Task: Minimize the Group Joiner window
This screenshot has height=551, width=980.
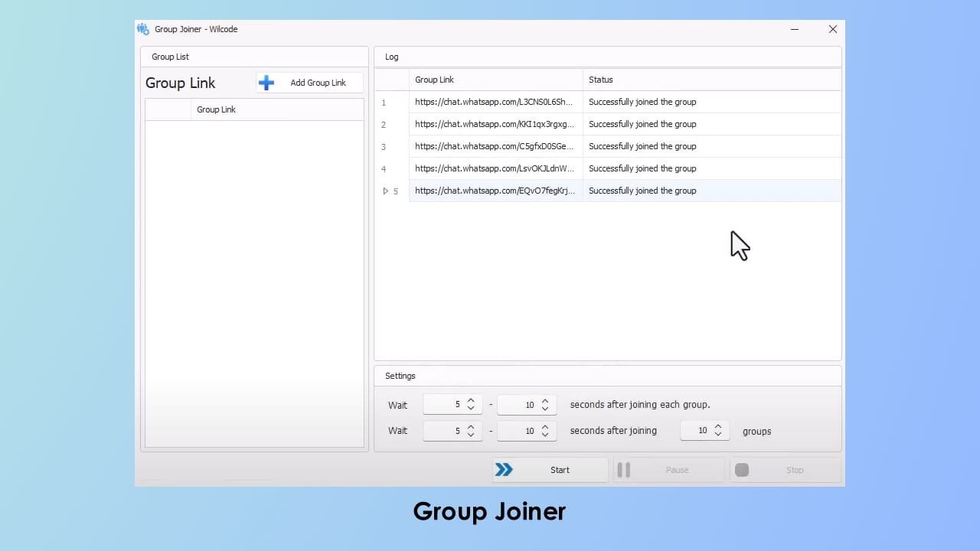Action: (x=795, y=29)
